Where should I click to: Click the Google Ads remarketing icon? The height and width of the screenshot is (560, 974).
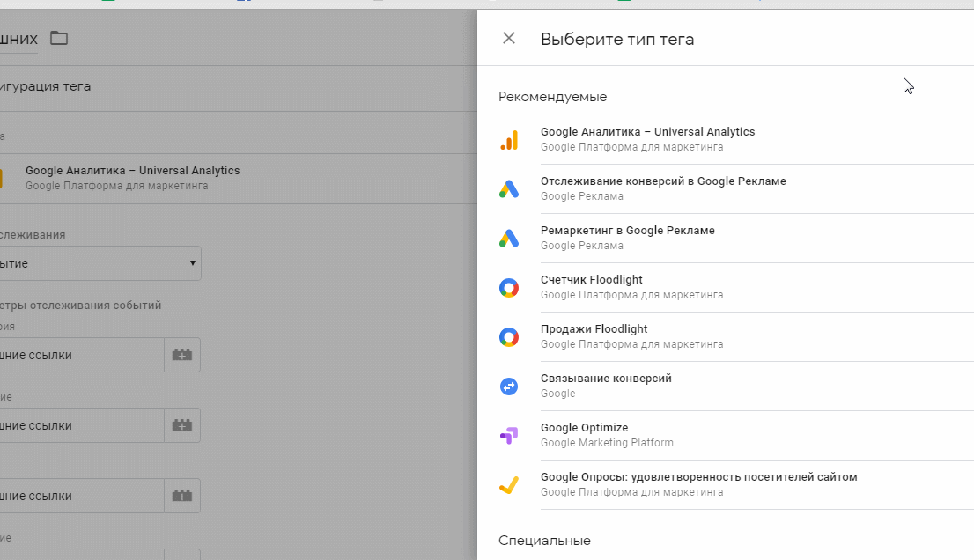tap(509, 238)
